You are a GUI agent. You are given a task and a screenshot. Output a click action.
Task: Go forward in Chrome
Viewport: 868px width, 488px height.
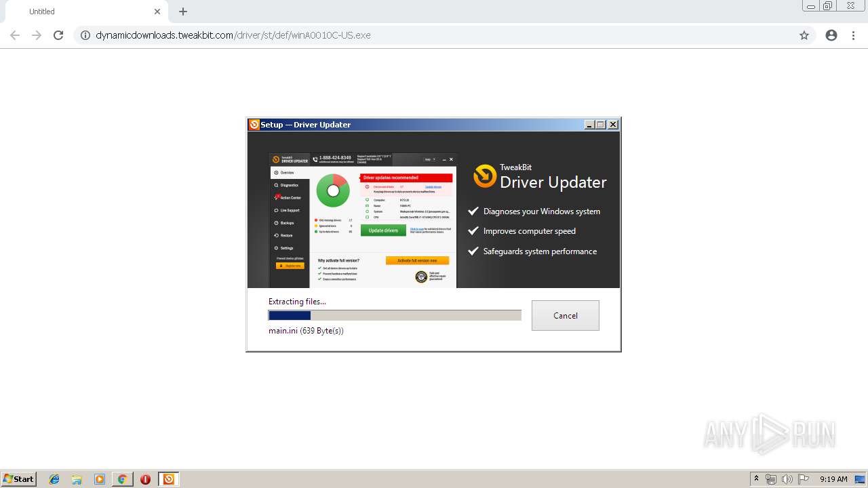pyautogui.click(x=37, y=35)
